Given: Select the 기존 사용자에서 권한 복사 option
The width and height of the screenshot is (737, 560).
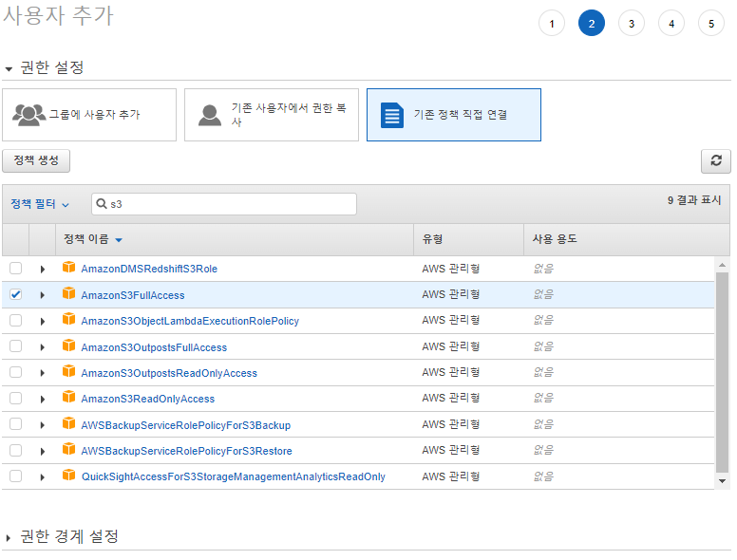Looking at the screenshot, I should click(272, 115).
